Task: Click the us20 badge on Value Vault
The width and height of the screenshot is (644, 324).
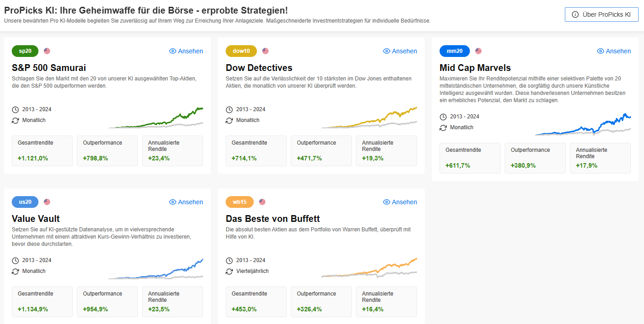Action: (25, 202)
